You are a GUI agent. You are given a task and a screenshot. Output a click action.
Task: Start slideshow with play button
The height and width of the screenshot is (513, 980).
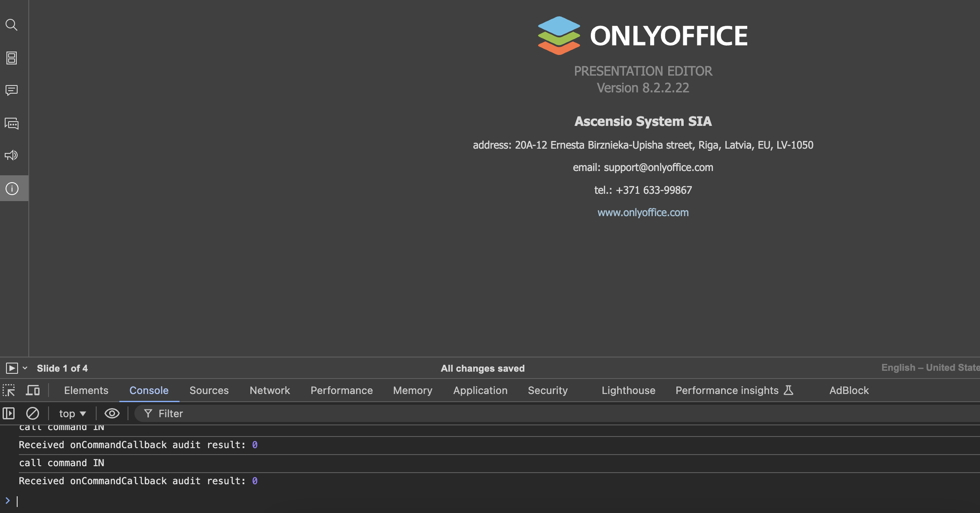point(12,368)
